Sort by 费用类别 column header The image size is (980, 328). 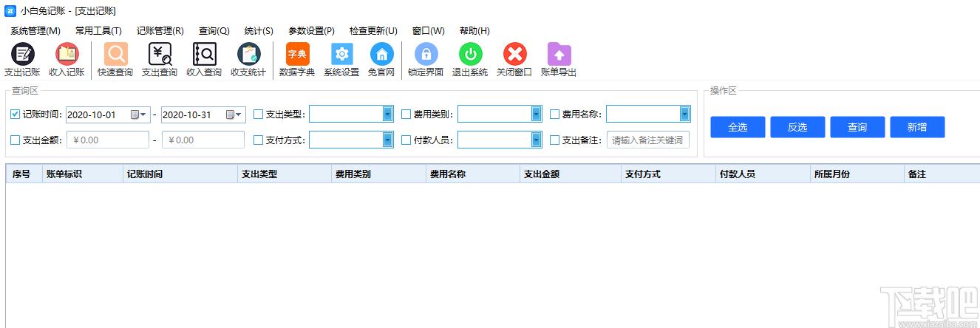click(378, 174)
